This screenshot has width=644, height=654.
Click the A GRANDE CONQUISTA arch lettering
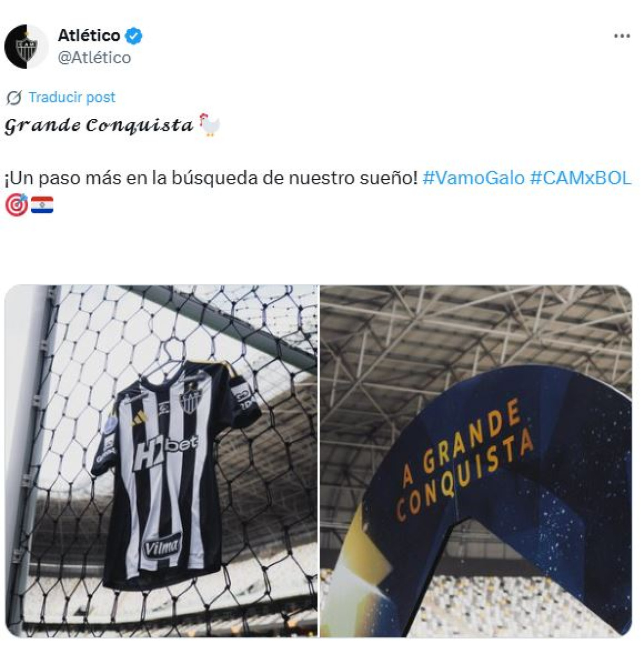point(464,461)
